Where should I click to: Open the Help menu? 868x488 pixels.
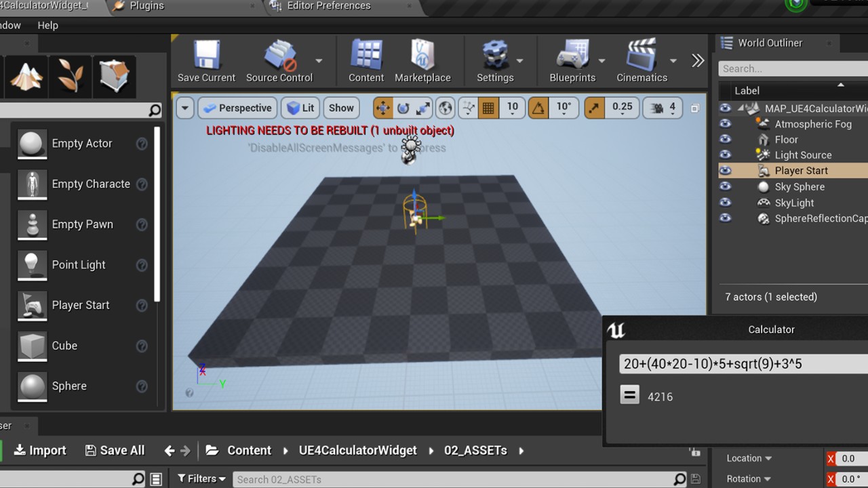point(47,25)
